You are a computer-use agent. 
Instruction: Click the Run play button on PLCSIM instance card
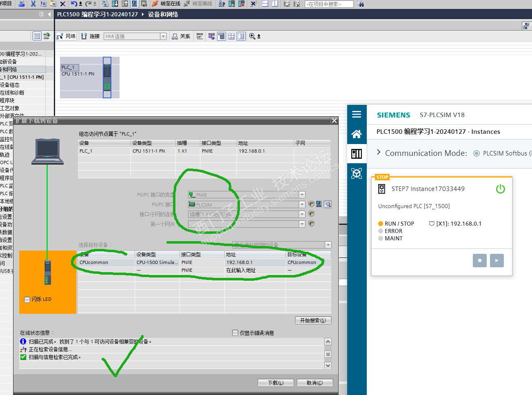tap(497, 260)
